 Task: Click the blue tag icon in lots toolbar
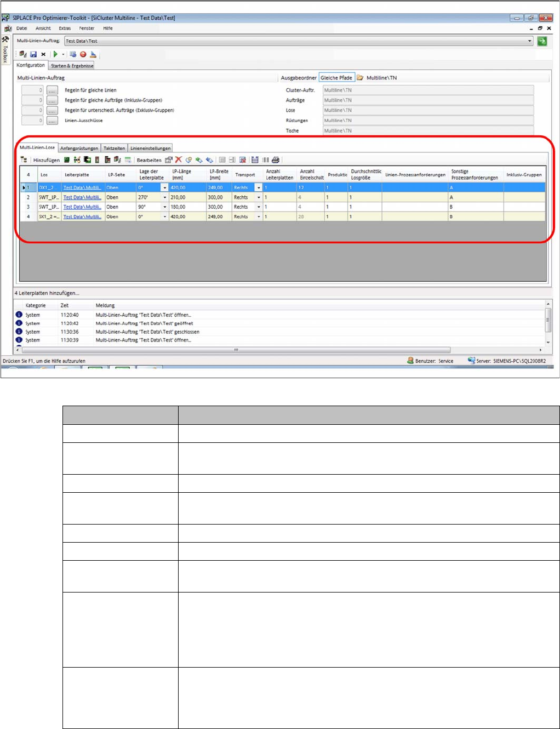209,160
